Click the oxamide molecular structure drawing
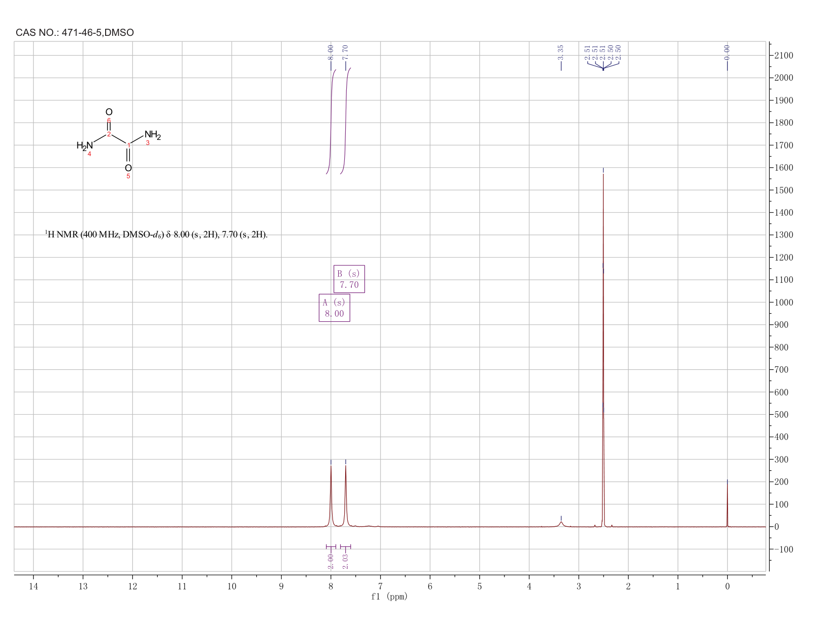The height and width of the screenshot is (644, 834). click(x=119, y=143)
